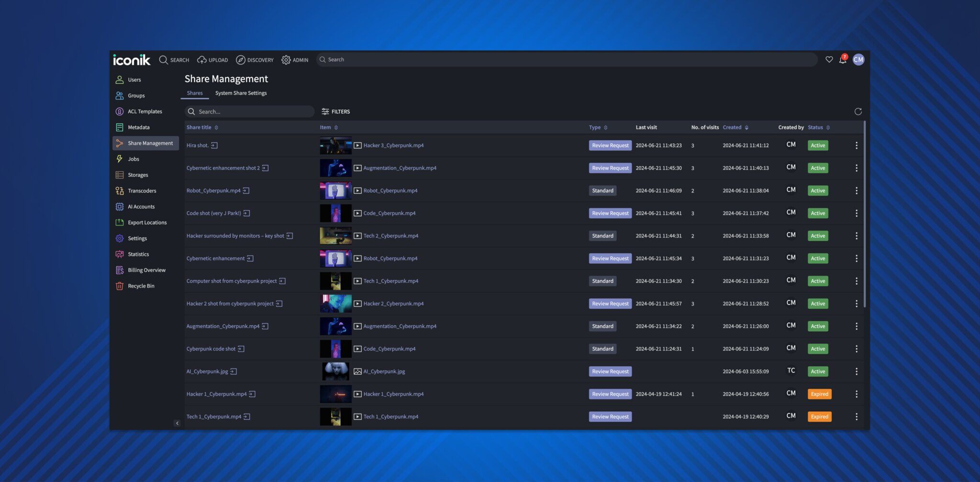Click the open-share icon next to Robot_Cyberpunk.mp4 title
This screenshot has height=482, width=980.
tap(246, 191)
